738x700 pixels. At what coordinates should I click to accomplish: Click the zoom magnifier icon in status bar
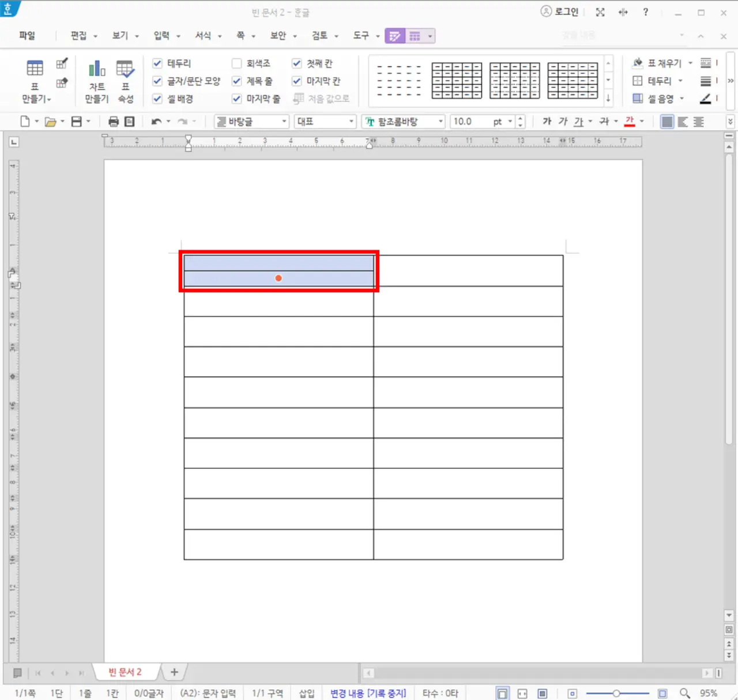684,693
